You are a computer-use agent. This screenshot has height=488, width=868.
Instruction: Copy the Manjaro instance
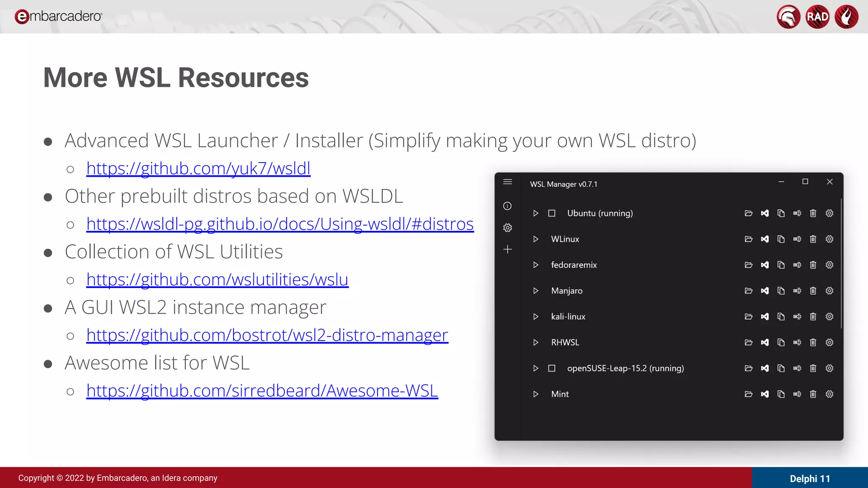[781, 291]
